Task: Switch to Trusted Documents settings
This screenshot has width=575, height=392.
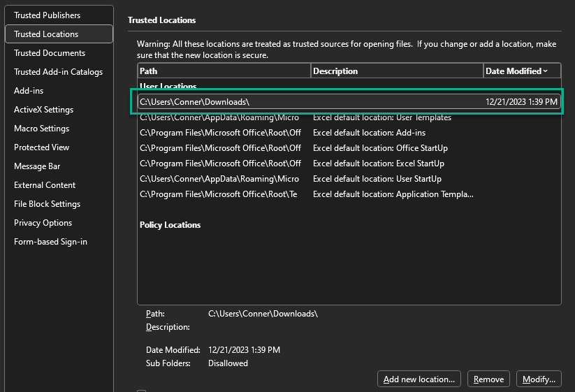Action: (50, 53)
